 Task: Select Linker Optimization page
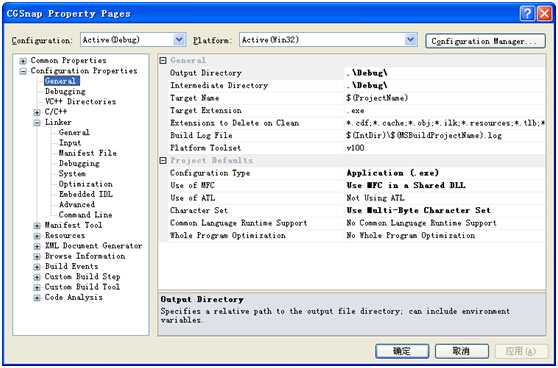point(85,184)
